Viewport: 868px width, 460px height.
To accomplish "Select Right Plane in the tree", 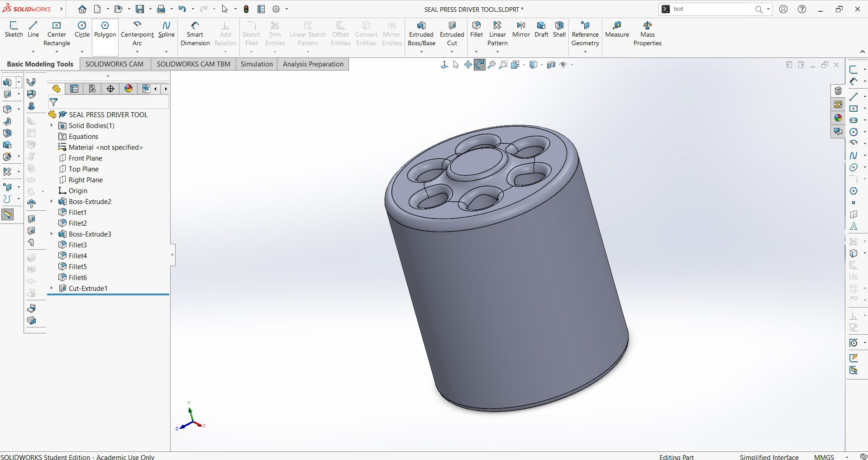I will (x=86, y=180).
